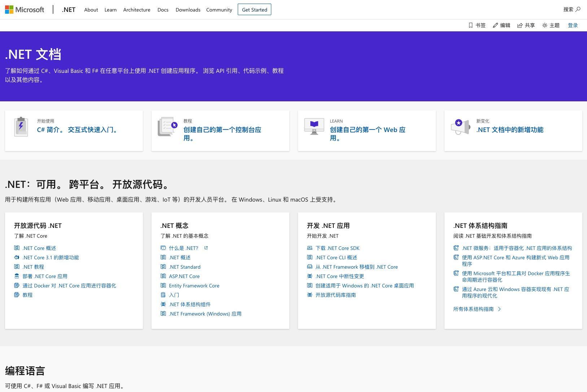Open .NET Framework (Windows) 应用 link
Screen dimensions: 587x392
click(205, 314)
